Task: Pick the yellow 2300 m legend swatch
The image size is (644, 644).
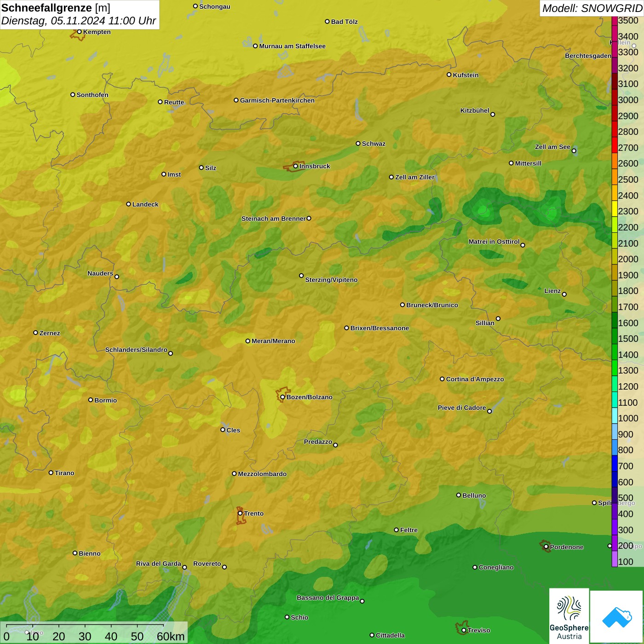Action: tap(615, 208)
